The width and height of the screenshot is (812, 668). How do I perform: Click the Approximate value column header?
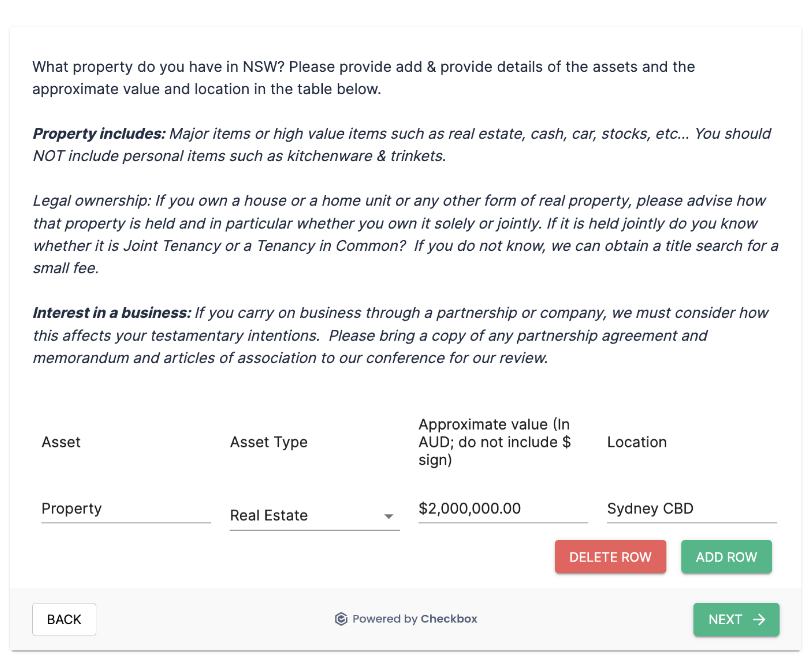coord(494,442)
